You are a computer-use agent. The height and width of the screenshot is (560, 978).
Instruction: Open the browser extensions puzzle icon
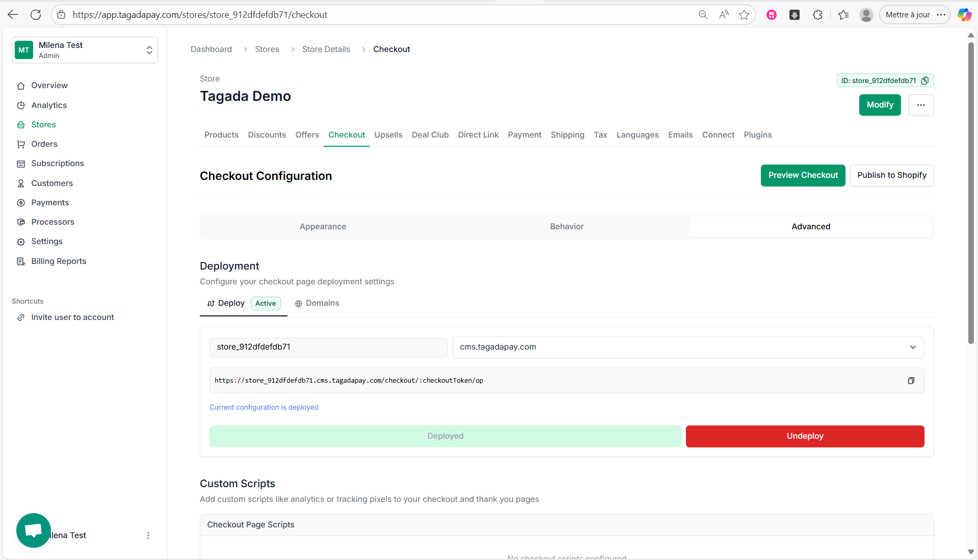[818, 15]
